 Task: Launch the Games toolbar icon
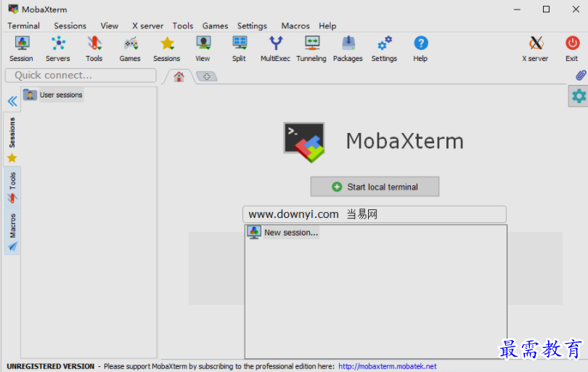point(130,49)
